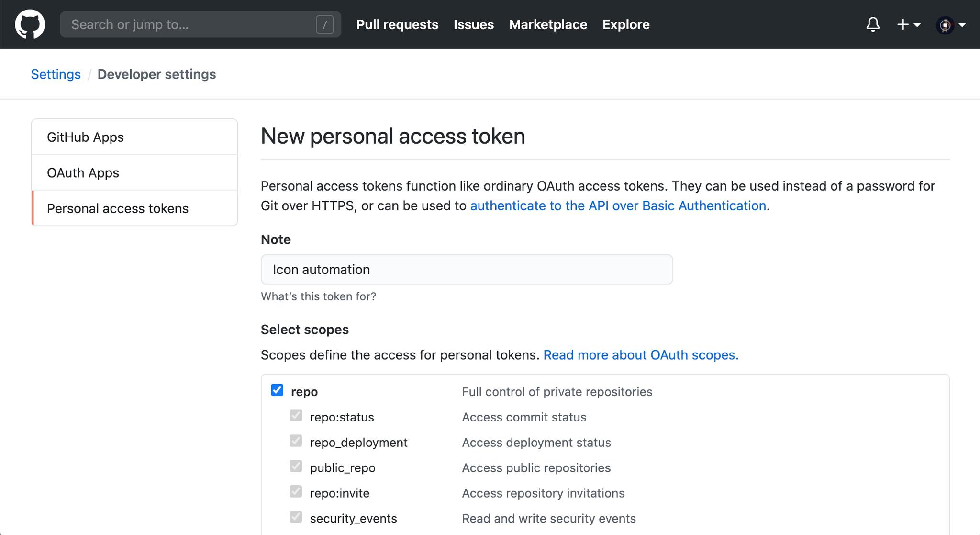This screenshot has width=980, height=535.
Task: Enable the security_events scope
Action: [x=296, y=517]
